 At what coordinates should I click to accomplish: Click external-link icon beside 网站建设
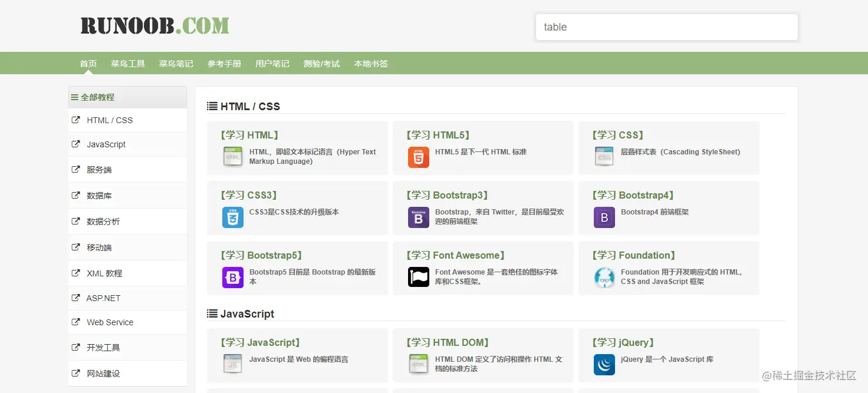pos(75,373)
